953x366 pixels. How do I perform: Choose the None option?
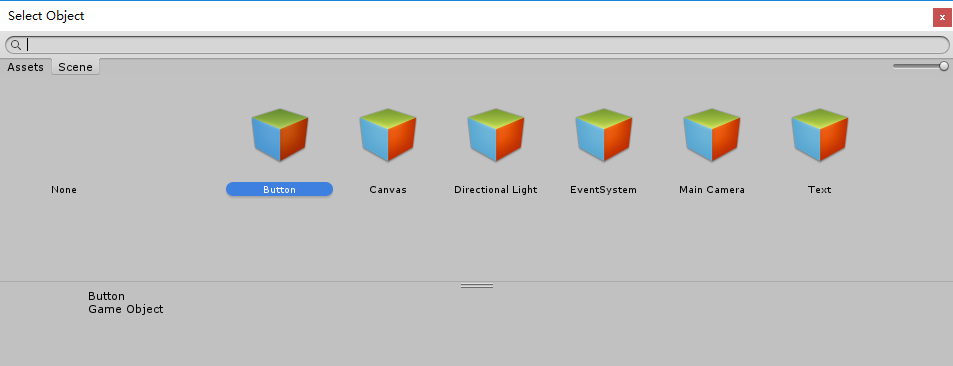tap(64, 190)
